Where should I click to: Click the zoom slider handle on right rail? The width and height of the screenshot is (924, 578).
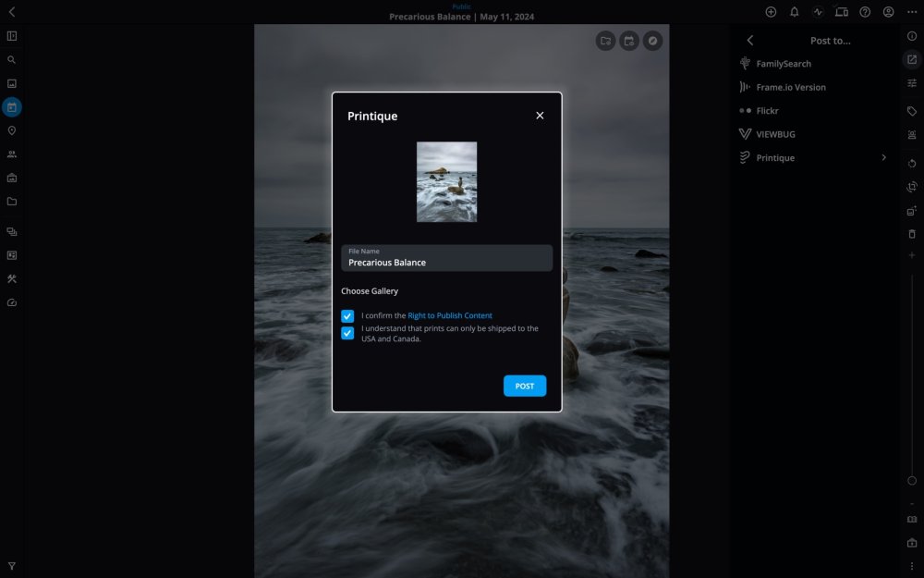tap(912, 481)
